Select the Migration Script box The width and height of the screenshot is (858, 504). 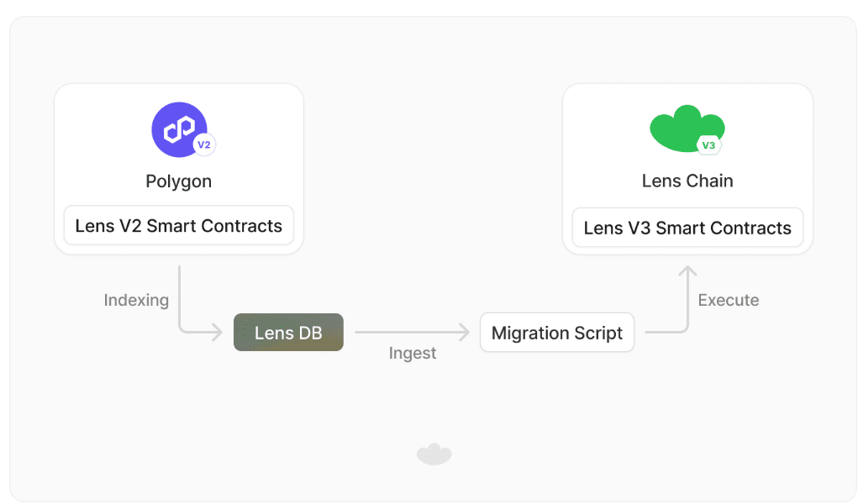pyautogui.click(x=557, y=333)
